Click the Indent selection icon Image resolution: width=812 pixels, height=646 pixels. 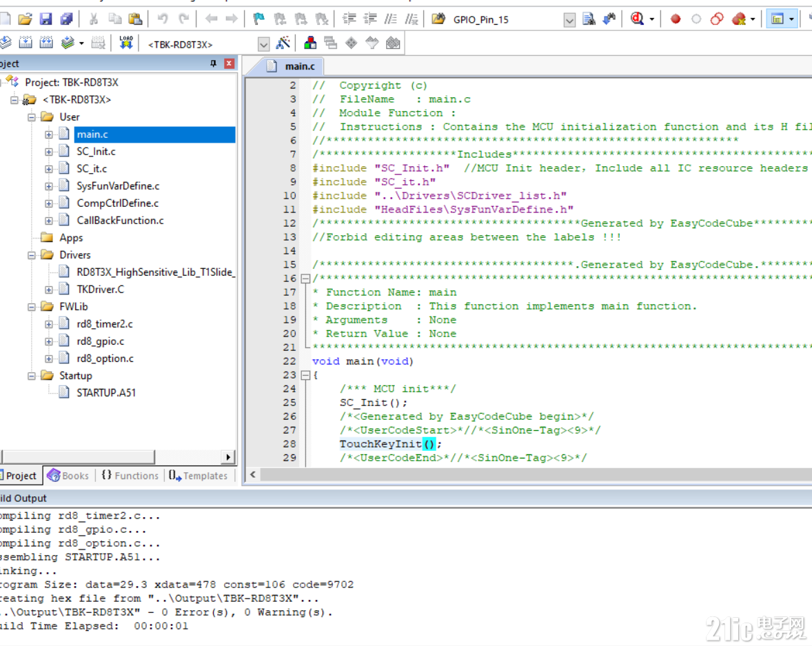[x=349, y=19]
